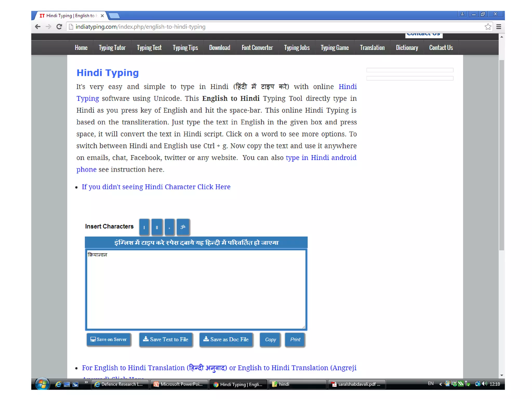
Task: Go to the Dictionary menu item
Action: (x=407, y=48)
